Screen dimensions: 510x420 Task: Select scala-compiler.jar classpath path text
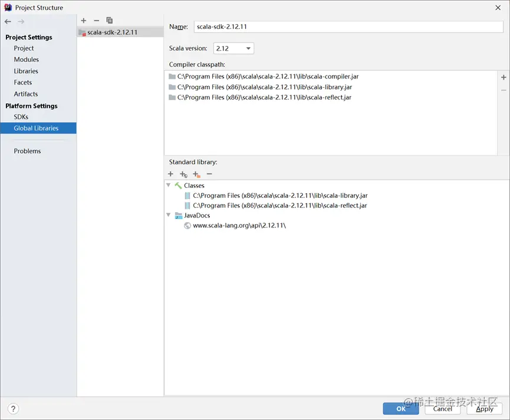[x=268, y=77]
